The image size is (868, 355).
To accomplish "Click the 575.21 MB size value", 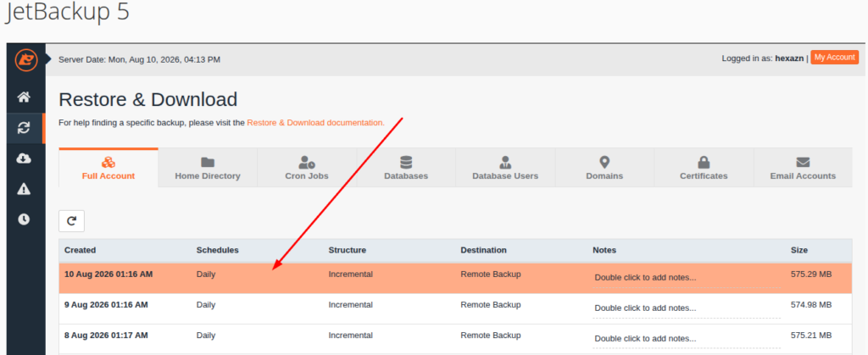I will pos(811,336).
